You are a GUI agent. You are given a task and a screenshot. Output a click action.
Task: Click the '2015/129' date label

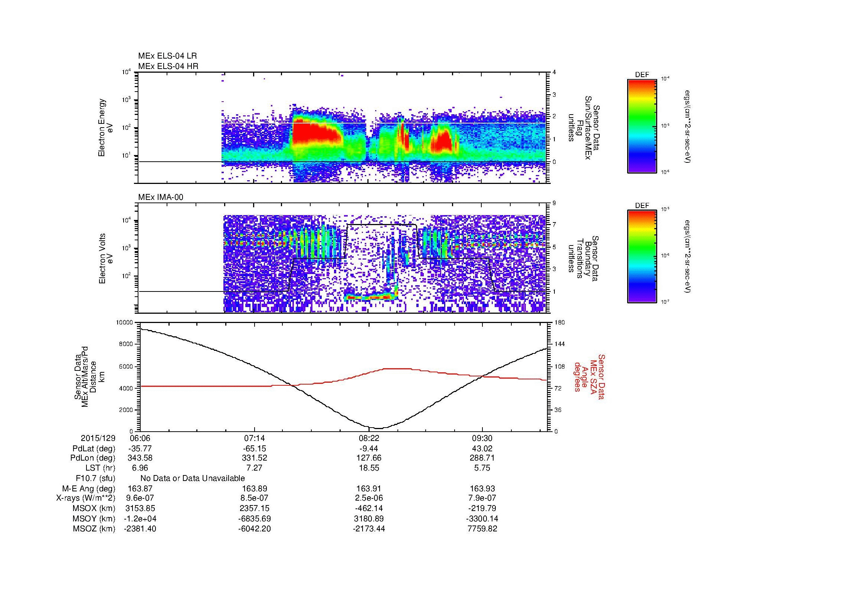coord(98,438)
